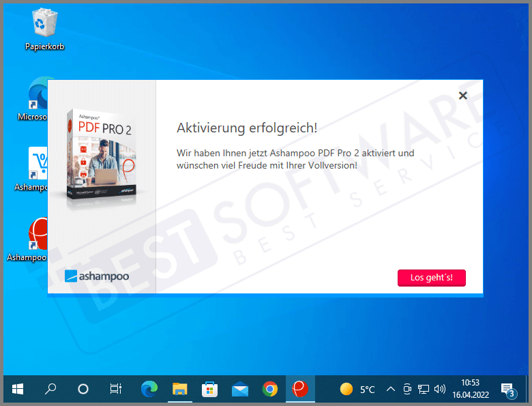Open the weather widget showing 5°C
The image size is (532, 406).
(x=357, y=390)
